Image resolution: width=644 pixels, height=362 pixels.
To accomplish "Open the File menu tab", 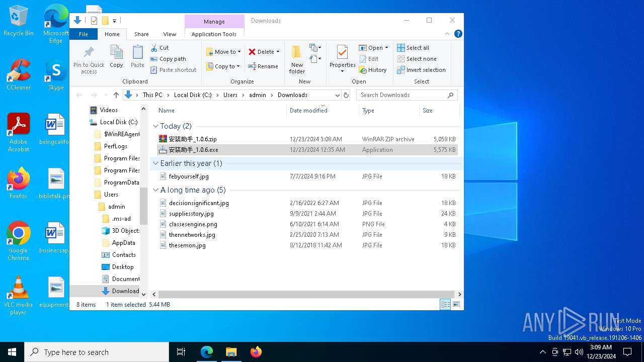I will pyautogui.click(x=84, y=34).
